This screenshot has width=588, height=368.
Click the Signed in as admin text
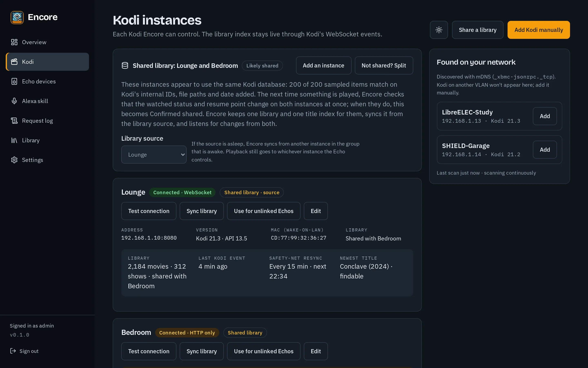click(x=32, y=326)
